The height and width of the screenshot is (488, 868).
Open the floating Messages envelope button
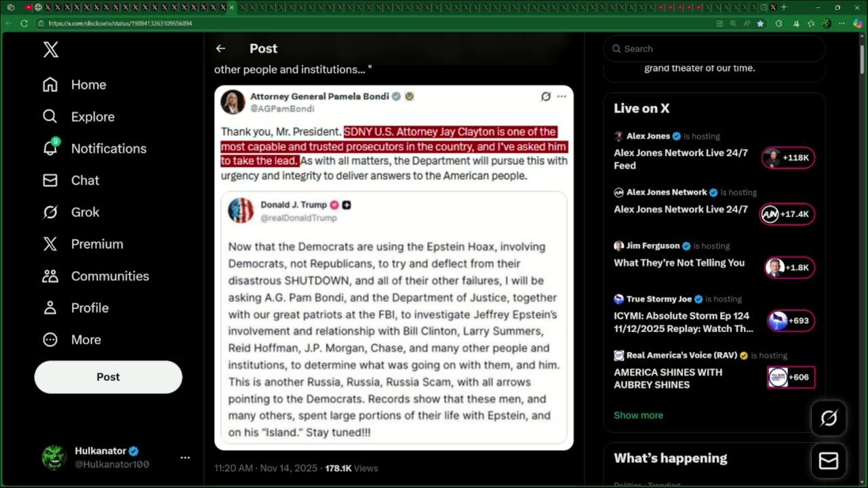click(x=829, y=461)
